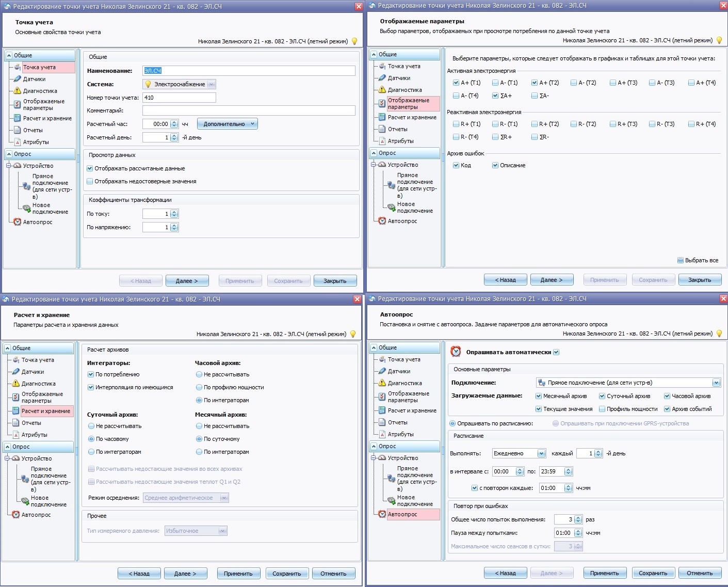This screenshot has width=728, height=587.
Task: Click the lightbulb icon in top-left window header
Action: coord(354,41)
